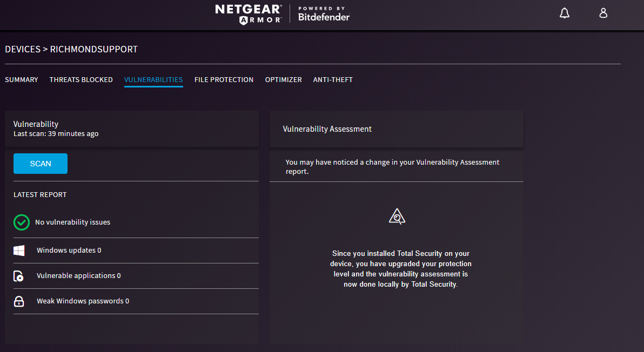The image size is (644, 352).
Task: Navigate back via the DEVICES breadcrumb link
Action: 22,49
